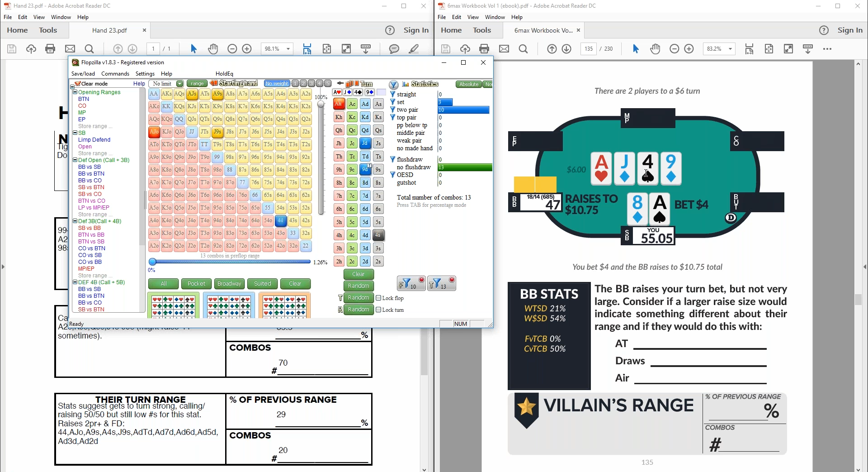Image resolution: width=868 pixels, height=472 pixels.
Task: Click the search magnifier in Hand 23.pdf toolbar
Action: tap(90, 49)
